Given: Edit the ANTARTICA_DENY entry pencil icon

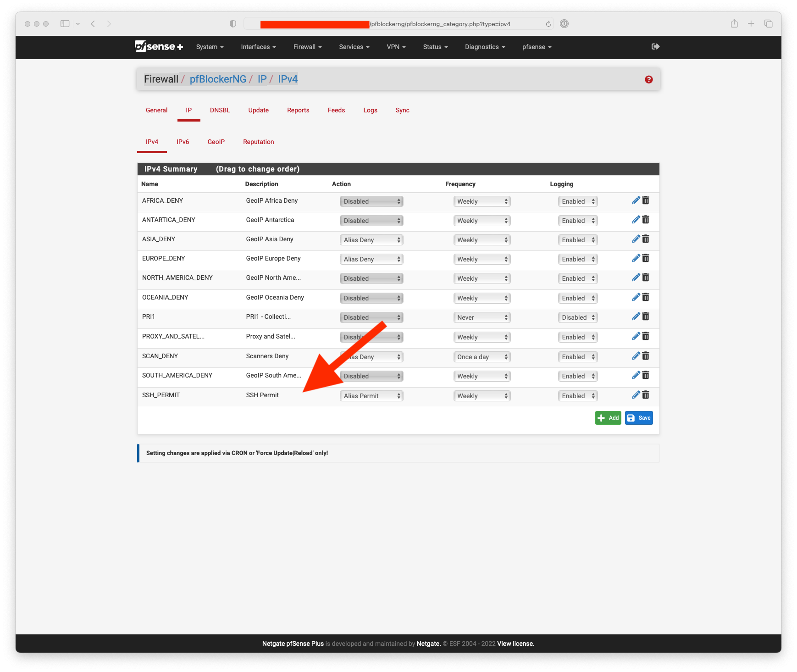Looking at the screenshot, I should coord(636,220).
